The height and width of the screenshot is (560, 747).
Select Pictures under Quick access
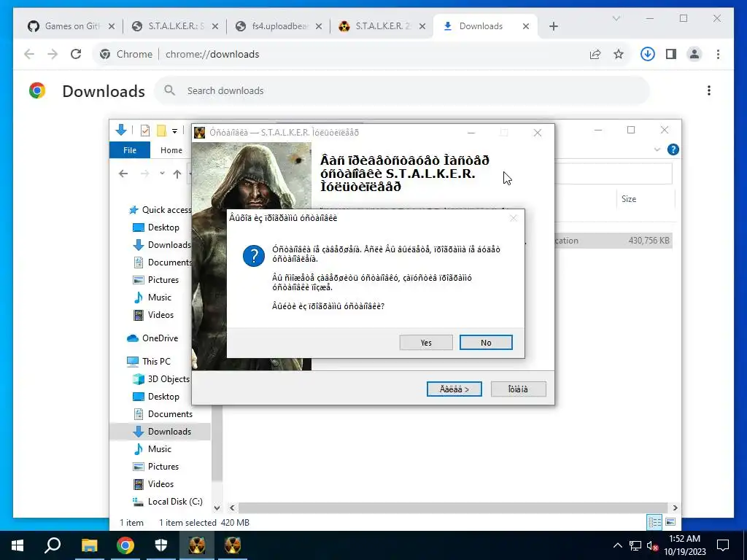point(156,279)
